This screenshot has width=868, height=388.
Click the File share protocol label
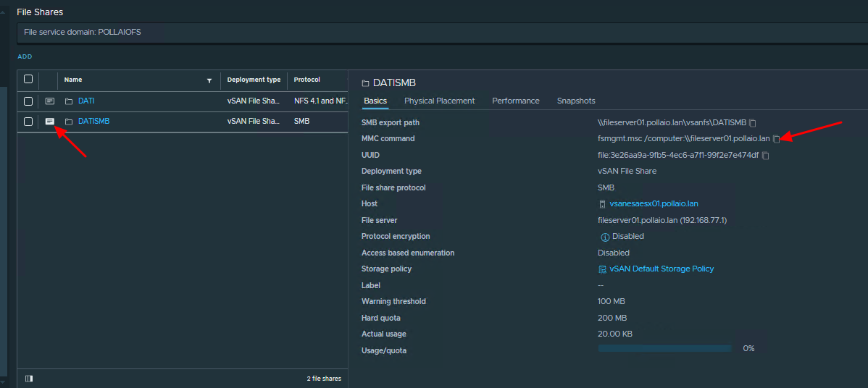pyautogui.click(x=393, y=187)
